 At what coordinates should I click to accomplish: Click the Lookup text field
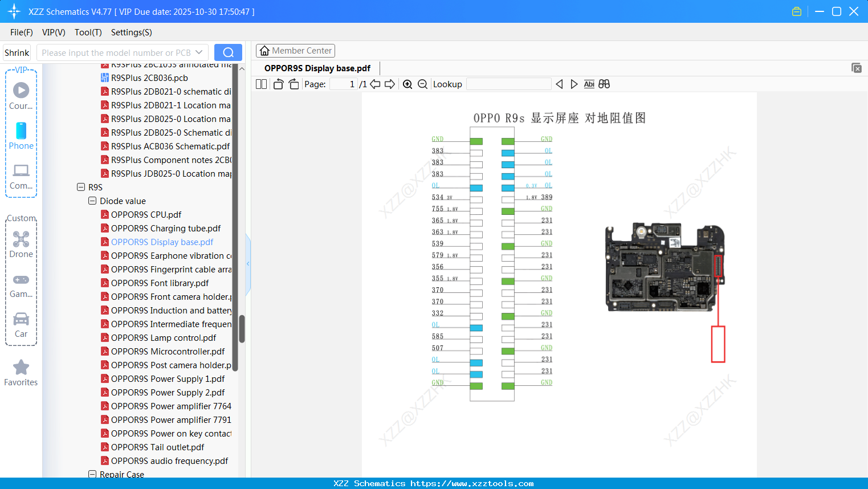508,84
